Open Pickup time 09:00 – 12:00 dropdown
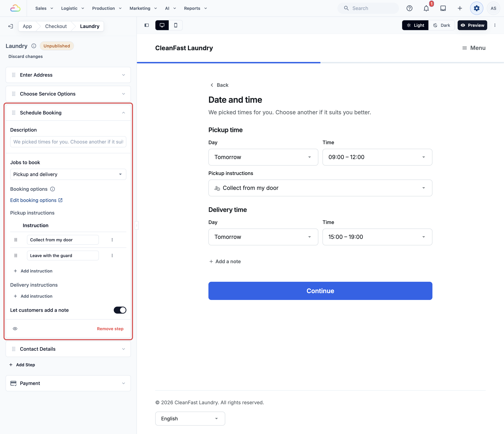This screenshot has height=434, width=504. coord(377,157)
